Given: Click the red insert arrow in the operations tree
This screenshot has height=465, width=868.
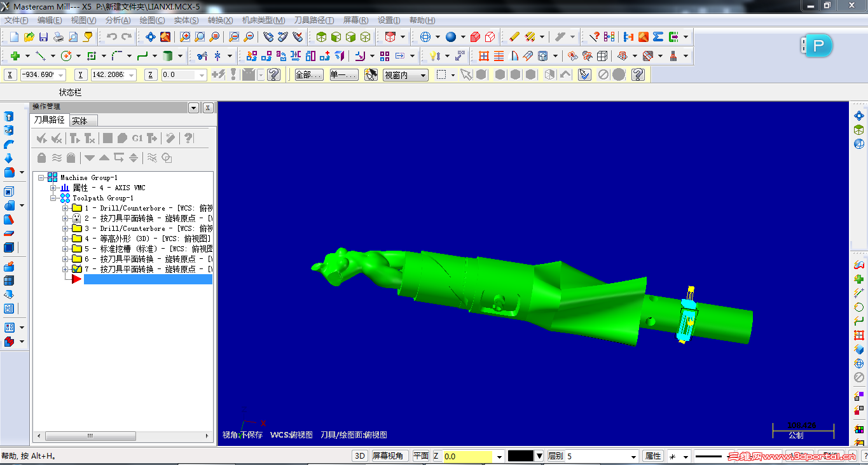Looking at the screenshot, I should (x=77, y=279).
